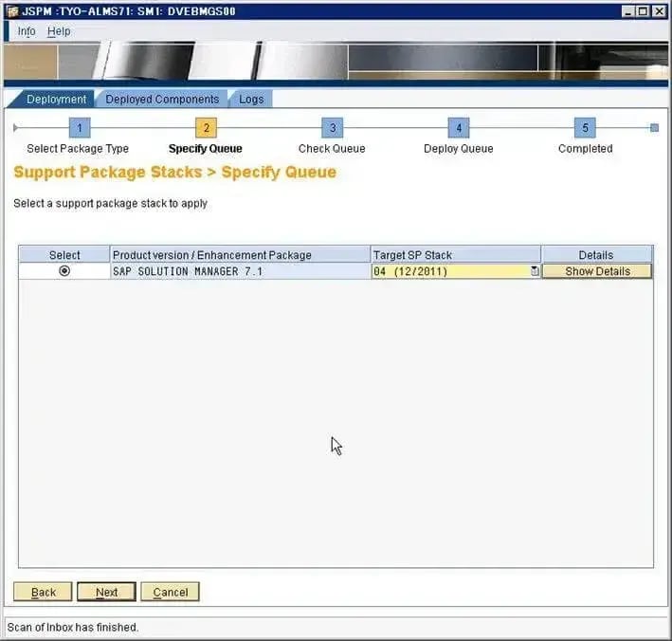This screenshot has height=641, width=672.
Task: Switch to the Deployed Components tab
Action: coord(162,99)
